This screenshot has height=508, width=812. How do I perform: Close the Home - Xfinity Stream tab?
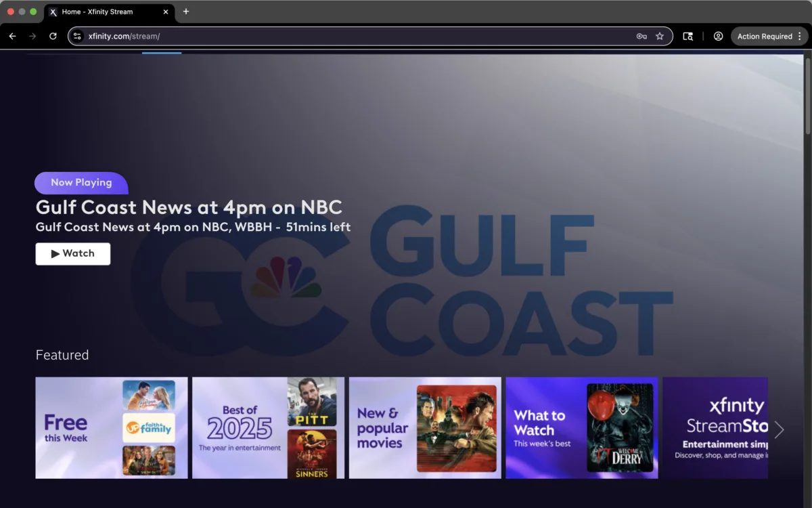tap(166, 12)
